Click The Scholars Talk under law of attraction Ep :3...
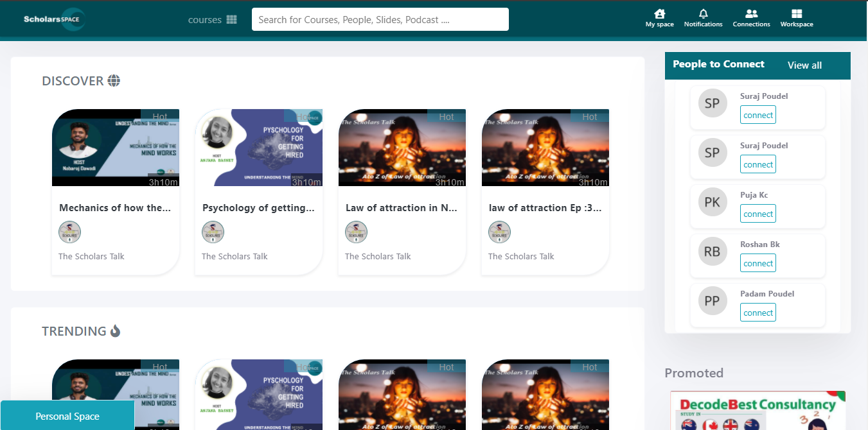 (x=521, y=256)
